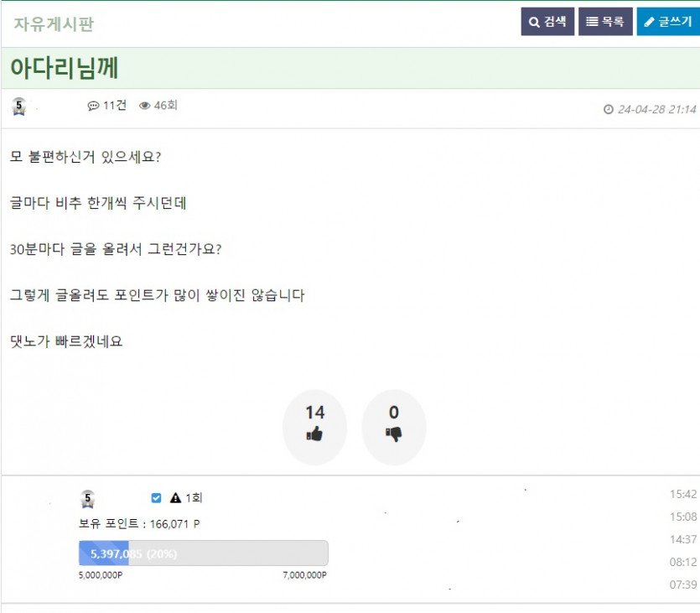Click the 검색 search button

(x=547, y=22)
